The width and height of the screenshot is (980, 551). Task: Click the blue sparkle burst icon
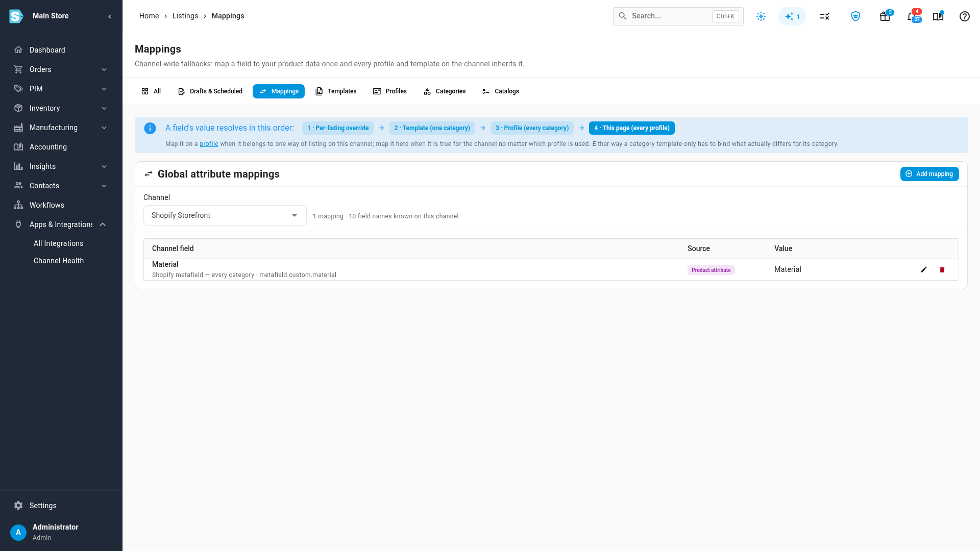pyautogui.click(x=761, y=16)
